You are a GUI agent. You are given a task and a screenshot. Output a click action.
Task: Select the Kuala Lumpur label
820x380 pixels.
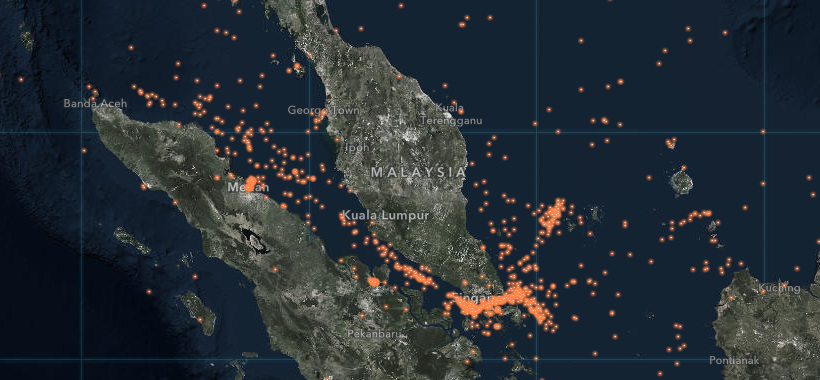[x=385, y=215]
